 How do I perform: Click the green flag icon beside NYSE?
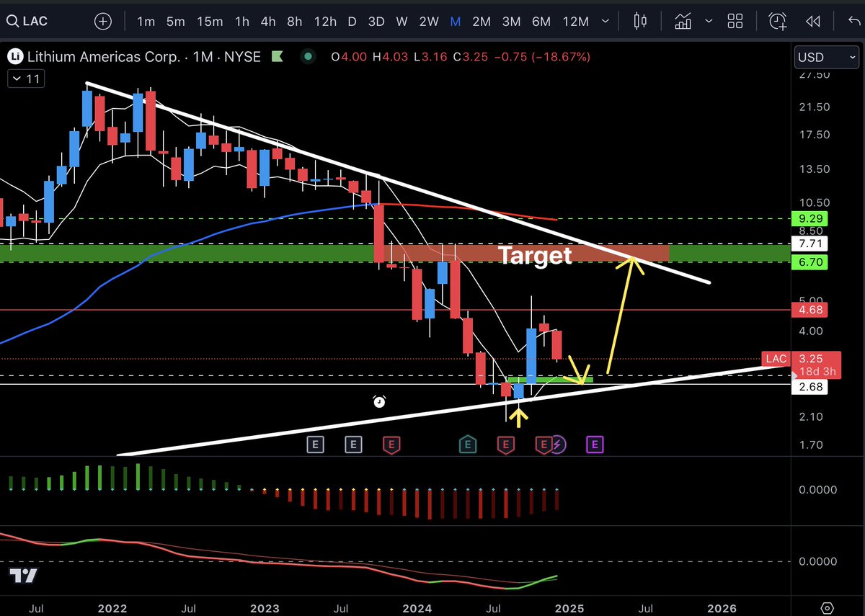click(x=278, y=56)
